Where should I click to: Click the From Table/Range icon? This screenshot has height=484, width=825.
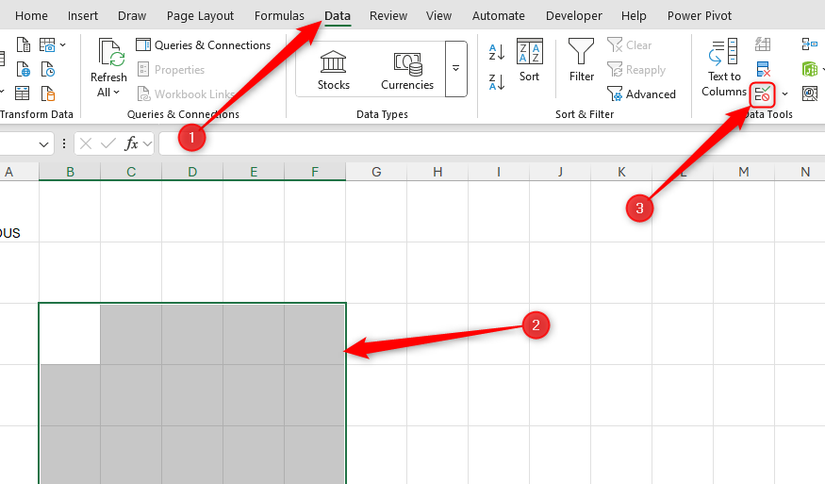pyautogui.click(x=22, y=94)
